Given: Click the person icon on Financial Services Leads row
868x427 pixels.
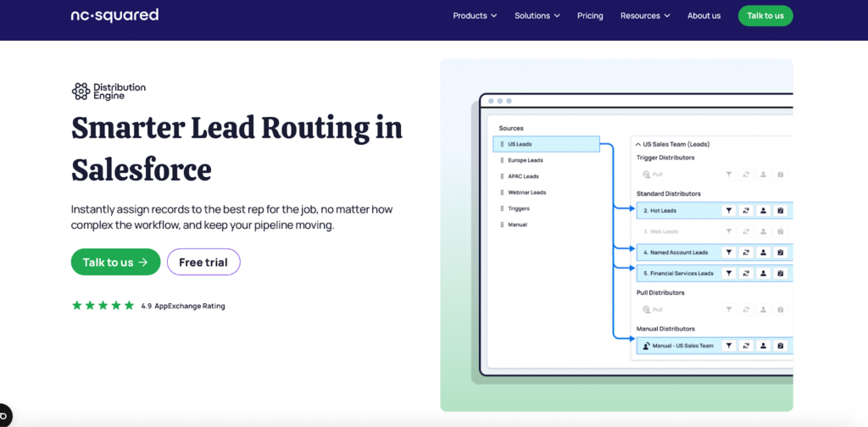Looking at the screenshot, I should (763, 273).
